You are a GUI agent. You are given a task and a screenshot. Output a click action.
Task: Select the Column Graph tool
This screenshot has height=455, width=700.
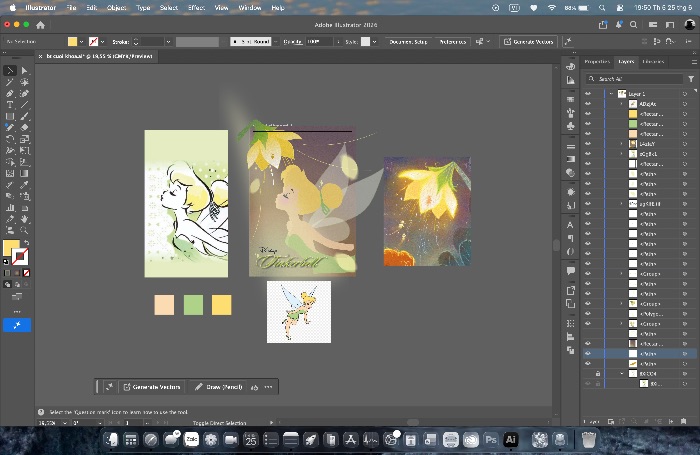click(x=10, y=208)
